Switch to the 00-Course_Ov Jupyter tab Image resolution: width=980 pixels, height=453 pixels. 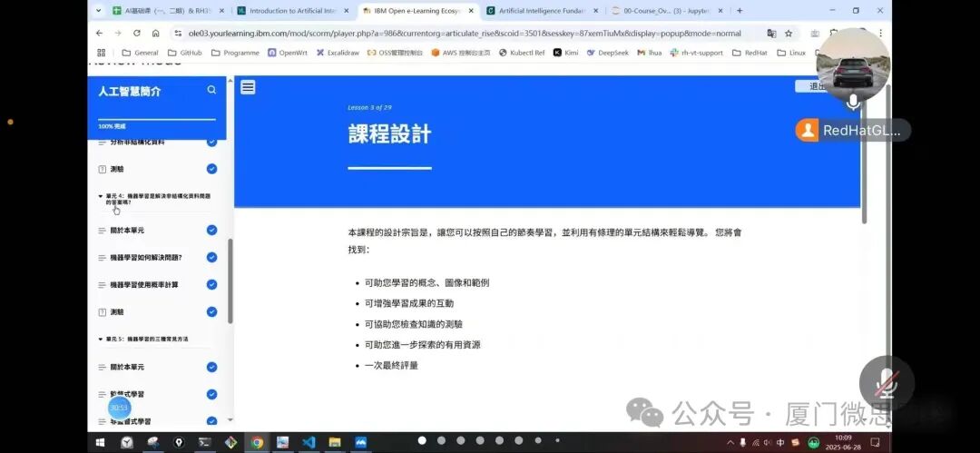(668, 11)
